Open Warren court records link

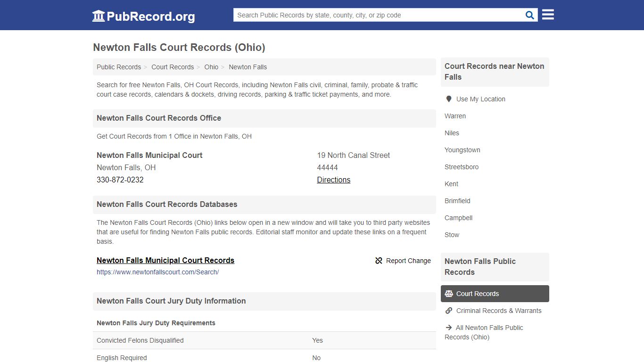click(455, 116)
